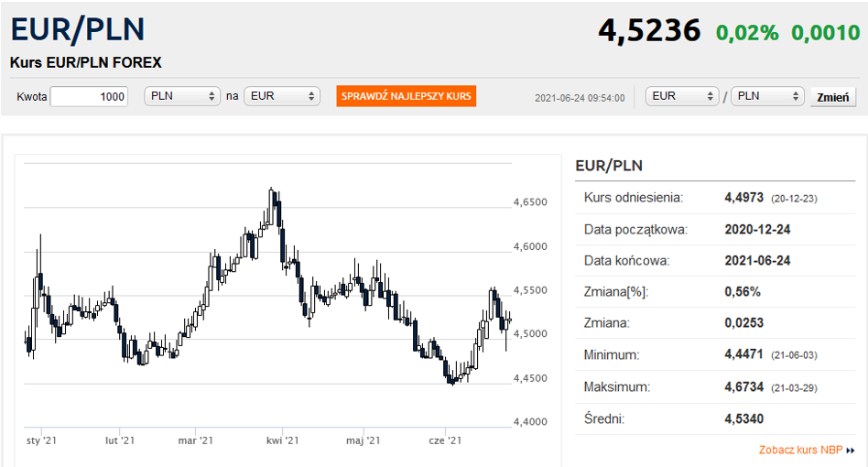Viewport: 868px width, 467px height.
Task: Click the cze '21 label on chart axis
Action: click(x=445, y=440)
